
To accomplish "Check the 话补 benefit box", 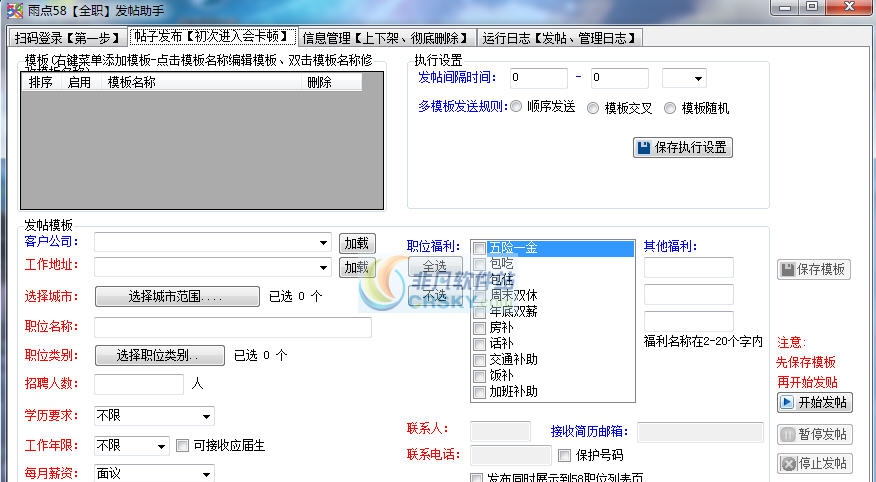I will [479, 344].
